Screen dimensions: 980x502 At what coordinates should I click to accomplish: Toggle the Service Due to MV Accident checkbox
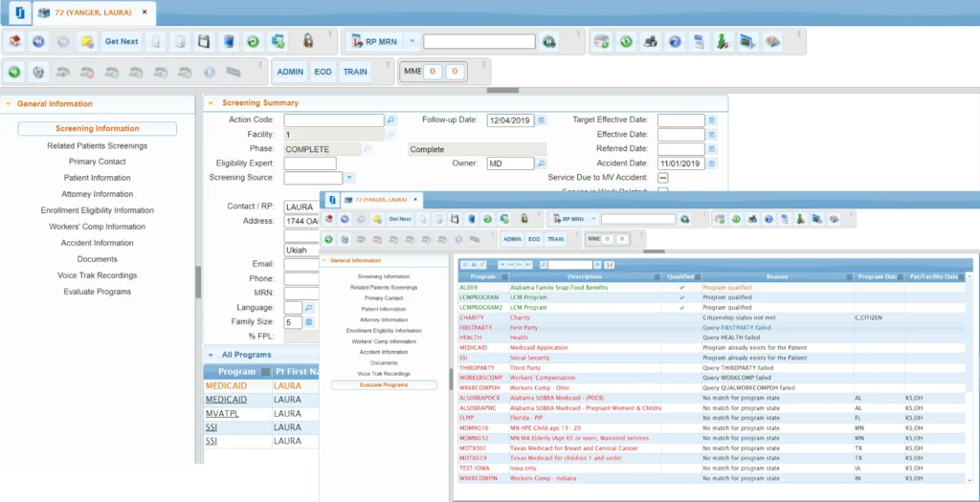tap(663, 178)
